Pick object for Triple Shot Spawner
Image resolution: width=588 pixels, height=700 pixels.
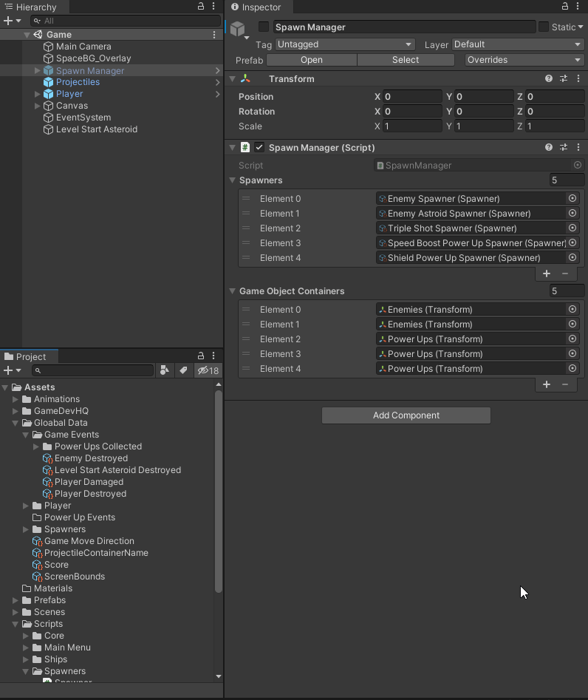coord(572,228)
